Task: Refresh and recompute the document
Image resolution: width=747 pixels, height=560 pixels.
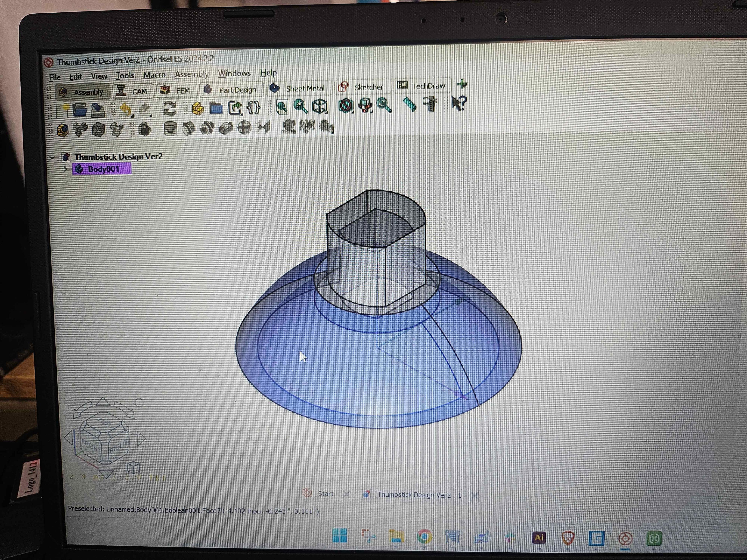Action: 169,109
